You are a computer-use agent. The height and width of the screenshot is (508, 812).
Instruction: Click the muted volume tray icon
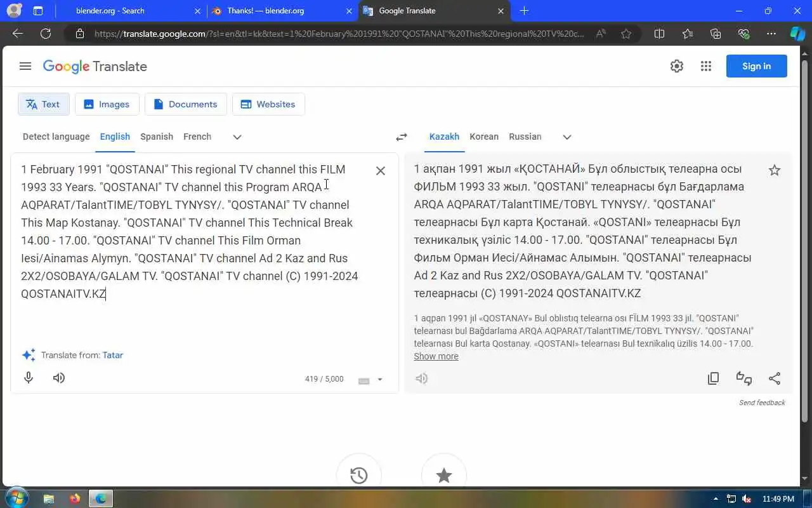click(747, 499)
